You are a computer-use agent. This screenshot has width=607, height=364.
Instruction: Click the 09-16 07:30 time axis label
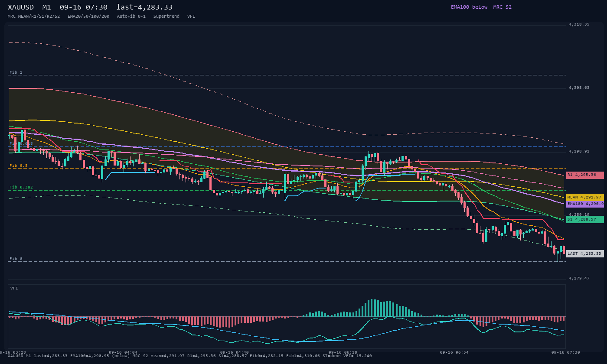pos(566,352)
